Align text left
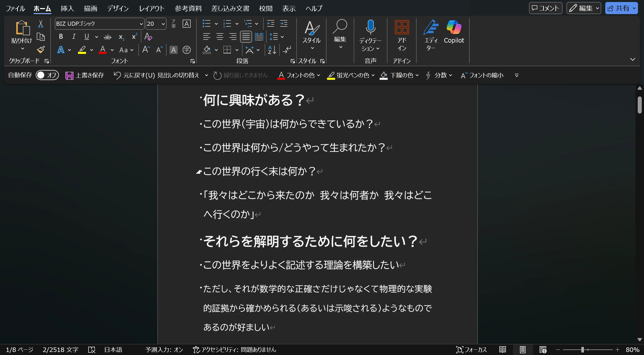 click(x=207, y=37)
